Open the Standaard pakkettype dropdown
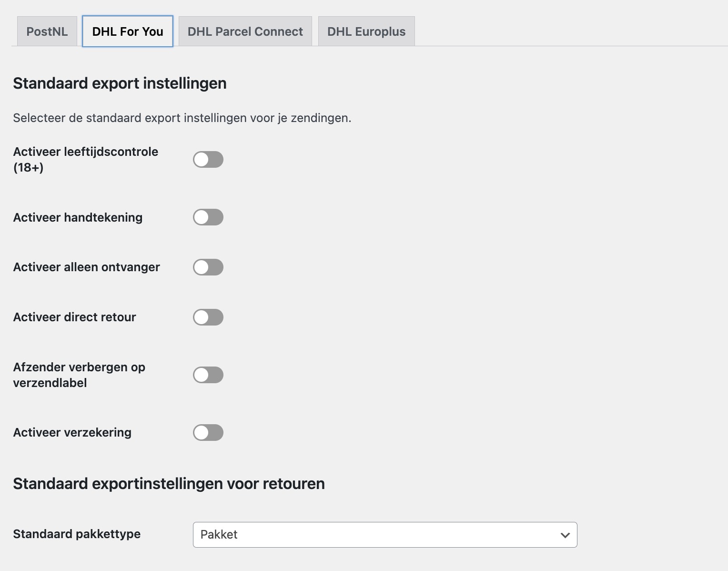Screen dimensions: 728x571 384,535
